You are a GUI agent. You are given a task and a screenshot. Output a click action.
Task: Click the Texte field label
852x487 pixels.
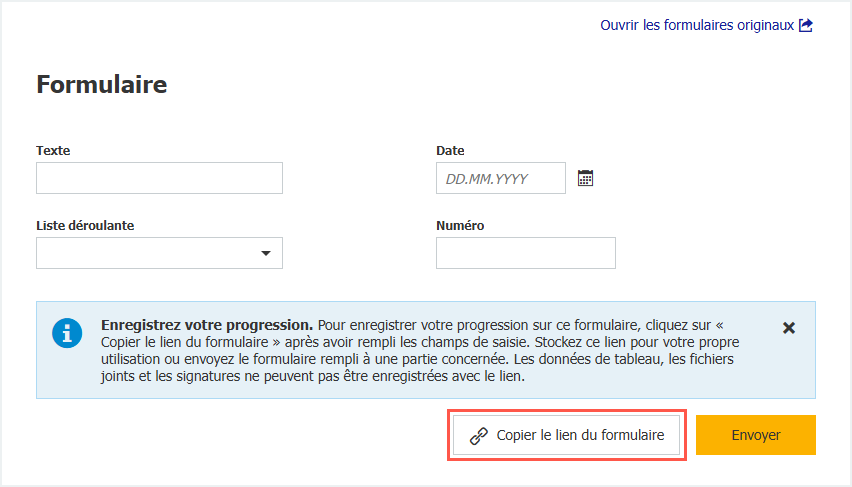53,151
